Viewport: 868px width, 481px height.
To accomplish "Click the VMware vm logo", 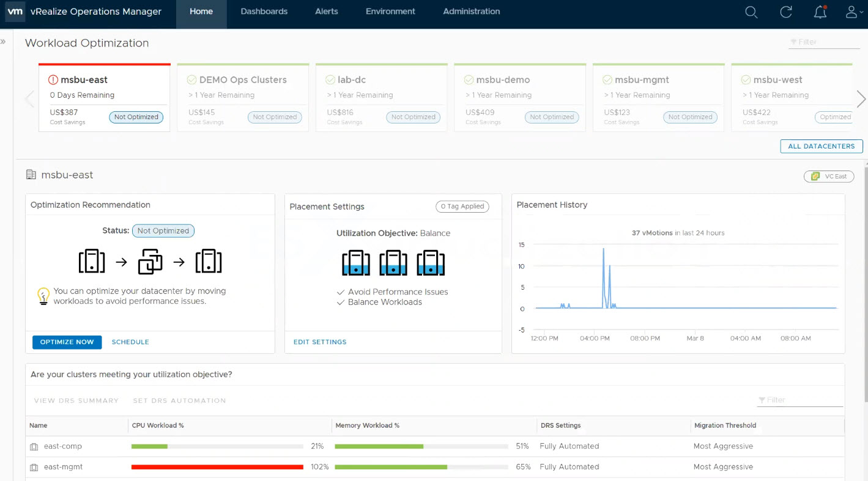I will [x=15, y=12].
